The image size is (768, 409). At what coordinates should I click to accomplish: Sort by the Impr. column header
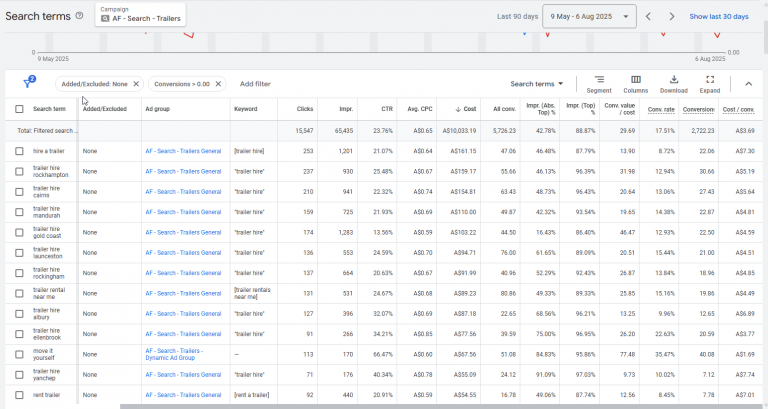[346, 109]
